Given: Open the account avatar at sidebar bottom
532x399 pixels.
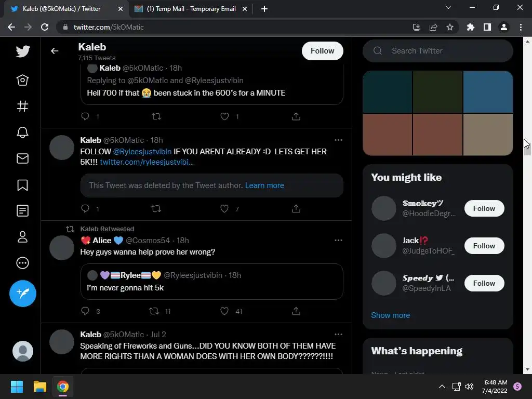Looking at the screenshot, I should pyautogui.click(x=23, y=351).
